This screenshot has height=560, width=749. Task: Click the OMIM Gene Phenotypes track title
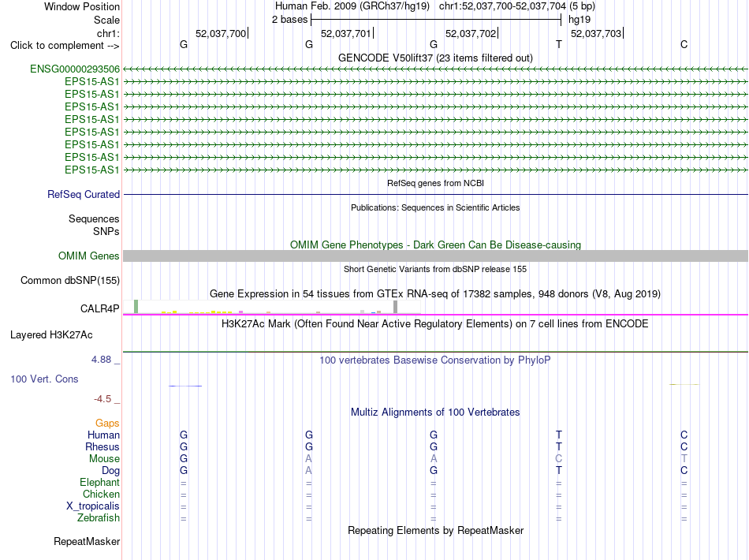pos(435,245)
